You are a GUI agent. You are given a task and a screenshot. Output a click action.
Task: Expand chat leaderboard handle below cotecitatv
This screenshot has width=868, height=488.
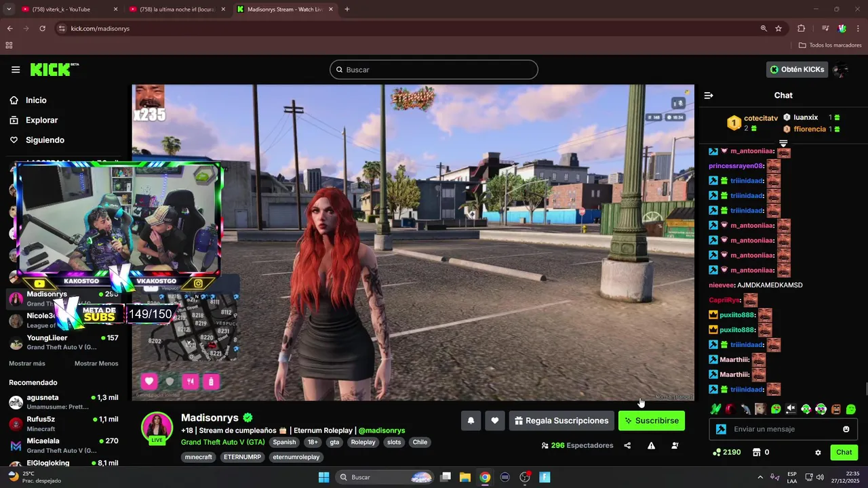pyautogui.click(x=783, y=143)
